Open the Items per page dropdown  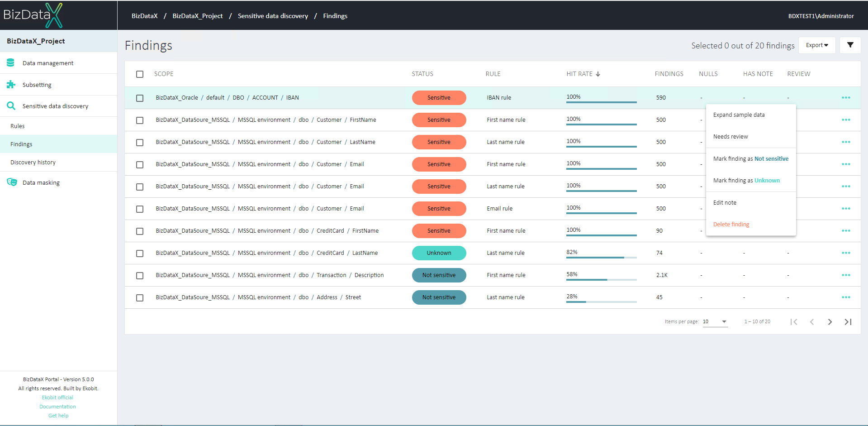pos(715,321)
